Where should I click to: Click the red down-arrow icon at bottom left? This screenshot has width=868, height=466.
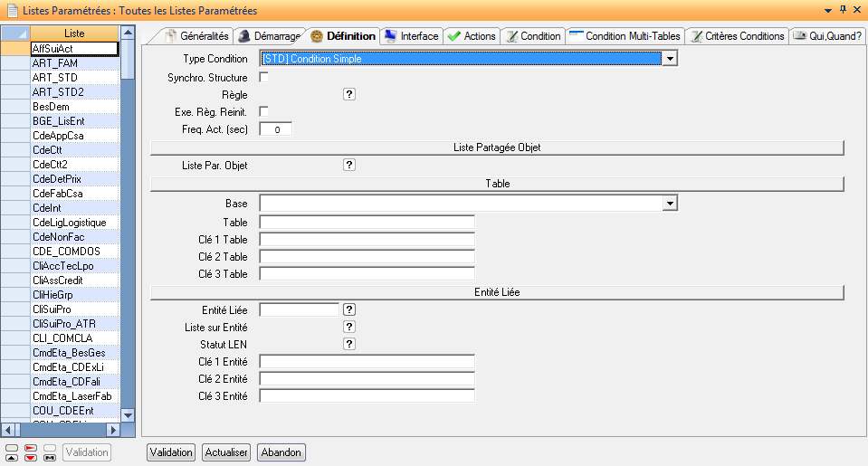coord(31,457)
